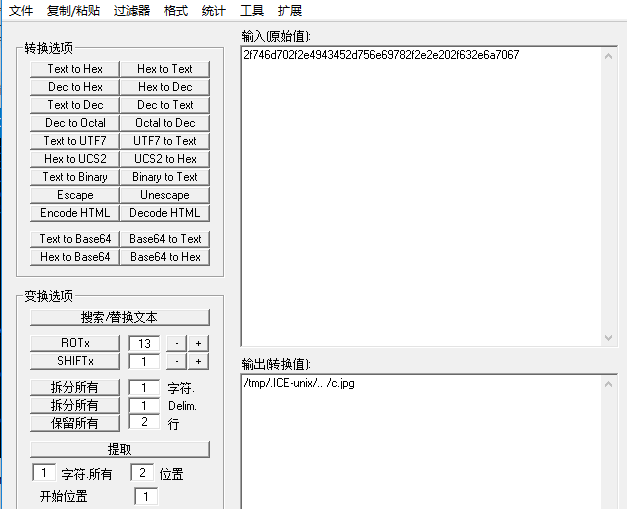Click the 开始位置 input field
Viewport: 627px width, 509px height.
pyautogui.click(x=145, y=496)
